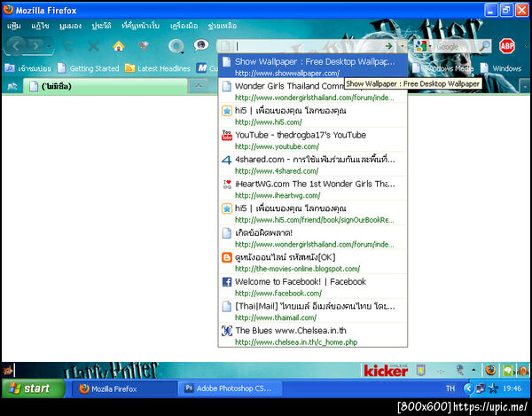Screen dimensions: 532x416
Task: Expand hidden tray icons with round arrow
Action: pos(468,389)
